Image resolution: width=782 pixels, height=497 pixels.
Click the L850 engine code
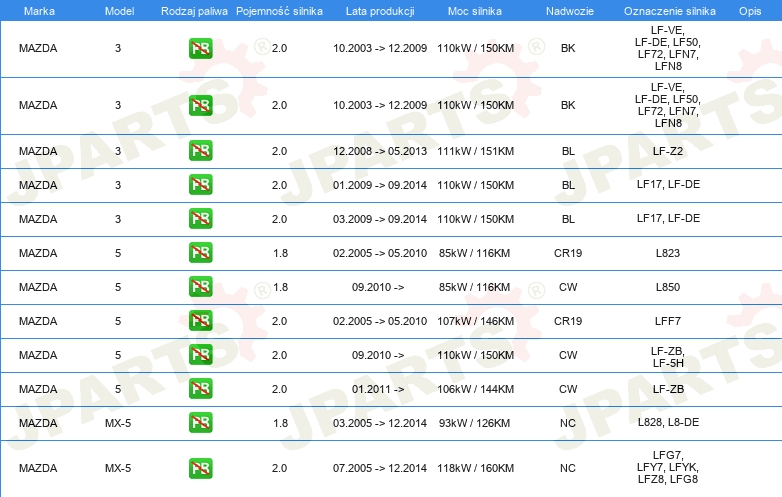point(668,287)
